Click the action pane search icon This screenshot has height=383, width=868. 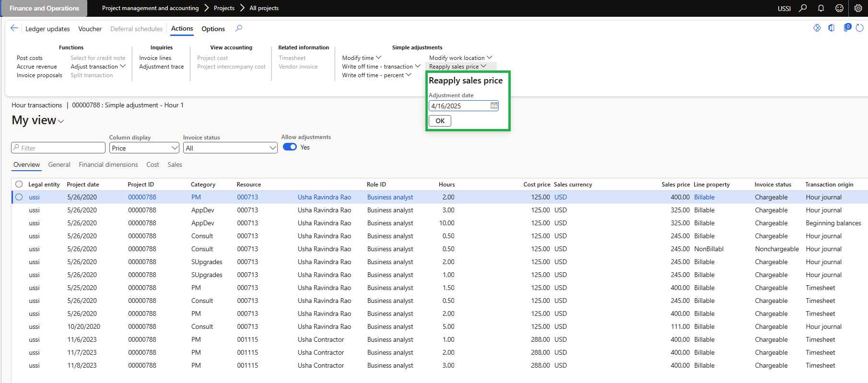(239, 28)
